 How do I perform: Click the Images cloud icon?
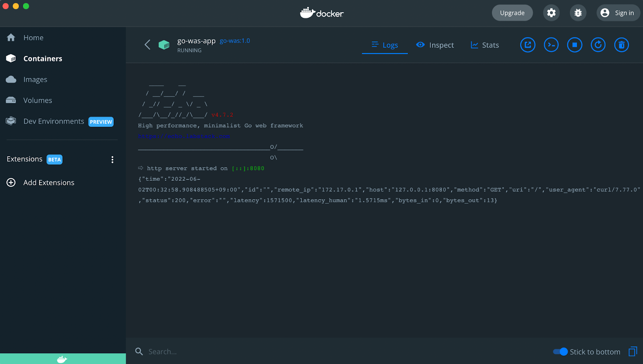[11, 79]
